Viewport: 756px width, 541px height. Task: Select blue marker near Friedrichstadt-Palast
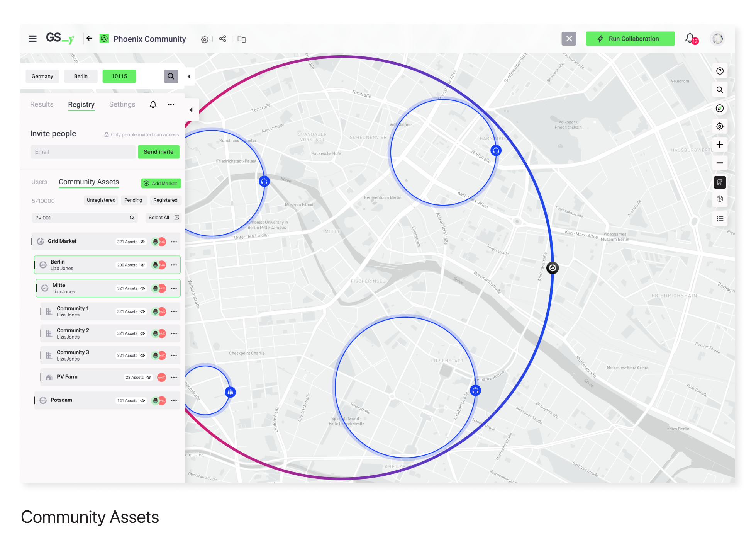point(264,181)
